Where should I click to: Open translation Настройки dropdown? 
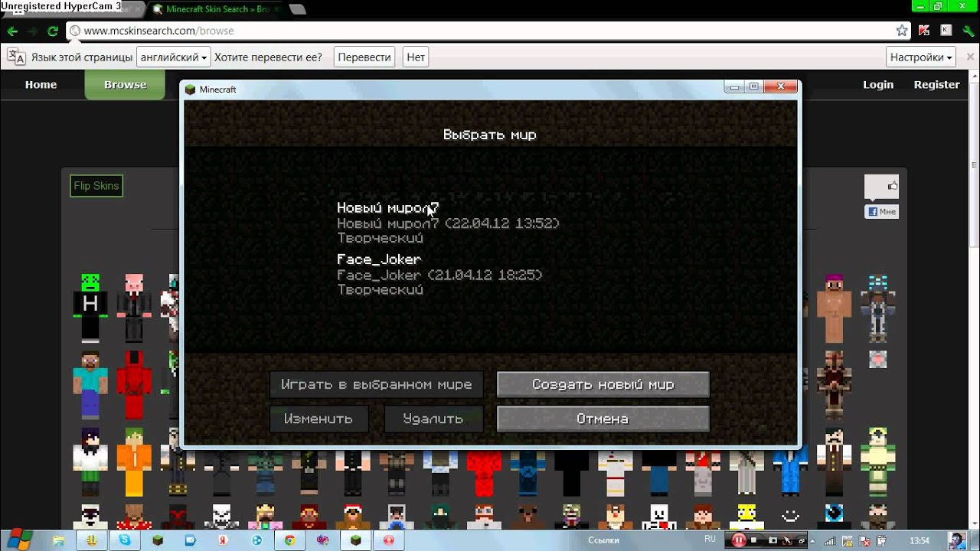click(x=921, y=57)
